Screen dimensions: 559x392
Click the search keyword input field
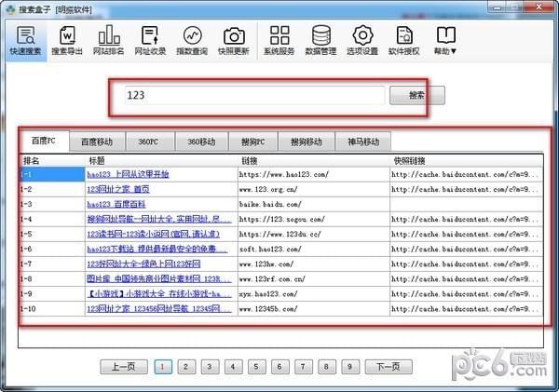pyautogui.click(x=255, y=95)
